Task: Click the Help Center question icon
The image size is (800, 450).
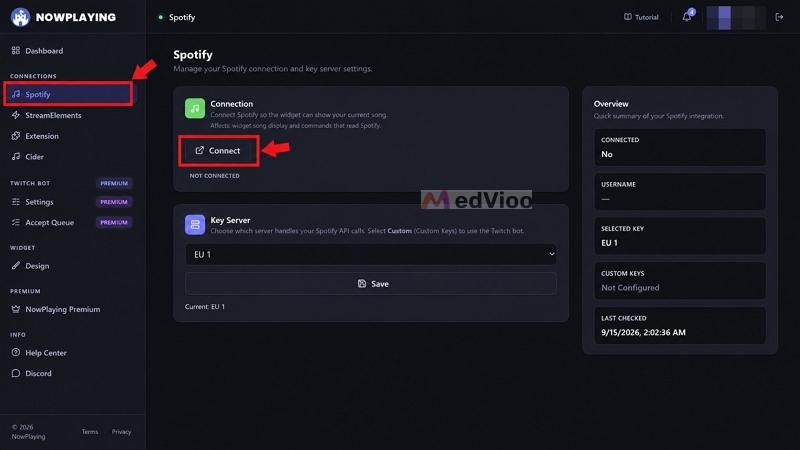Action: coord(16,353)
